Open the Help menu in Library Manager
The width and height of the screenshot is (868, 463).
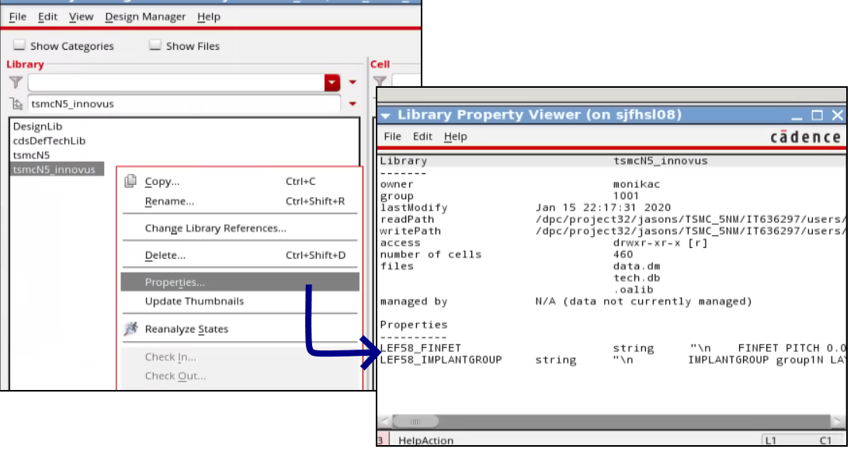click(x=209, y=16)
